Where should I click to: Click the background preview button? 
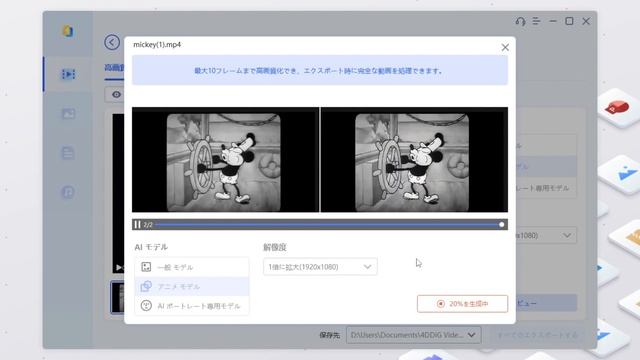[x=547, y=303]
